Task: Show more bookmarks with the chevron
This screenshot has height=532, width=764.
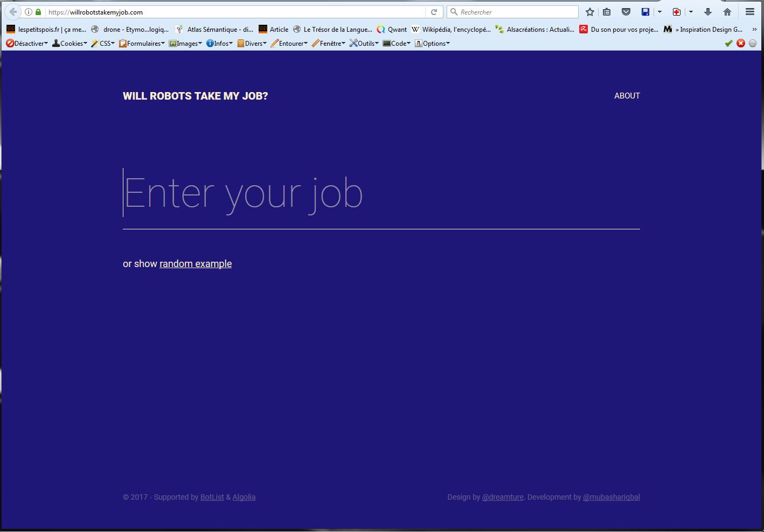Action: (754, 29)
